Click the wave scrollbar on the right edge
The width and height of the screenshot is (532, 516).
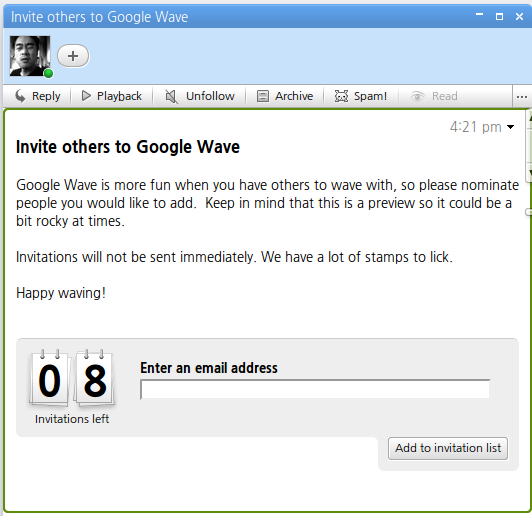point(529,146)
